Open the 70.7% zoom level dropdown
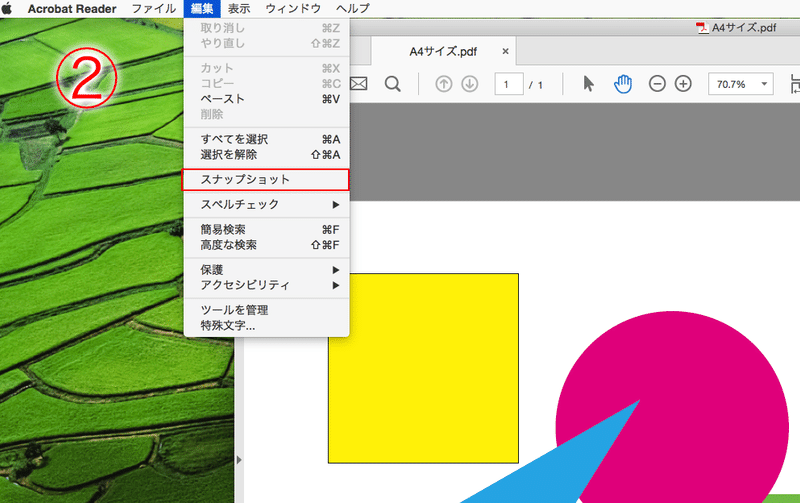Viewport: 800px width, 503px height. click(740, 84)
